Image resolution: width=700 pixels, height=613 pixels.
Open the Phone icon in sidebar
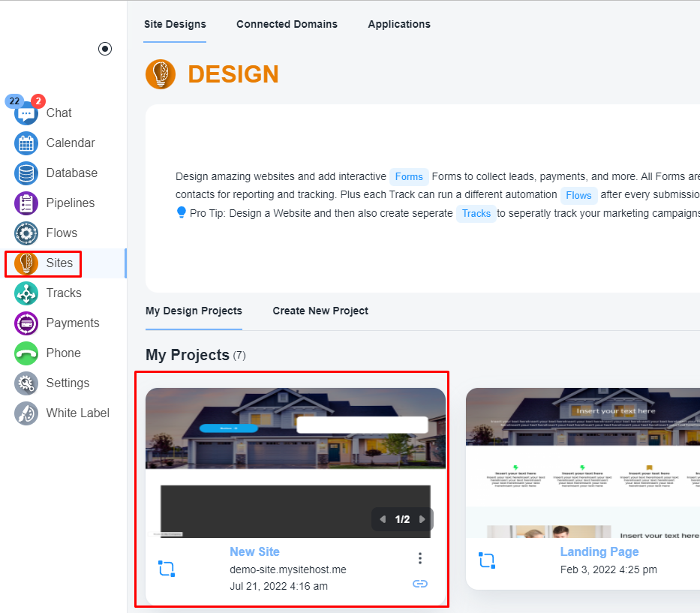coord(26,353)
